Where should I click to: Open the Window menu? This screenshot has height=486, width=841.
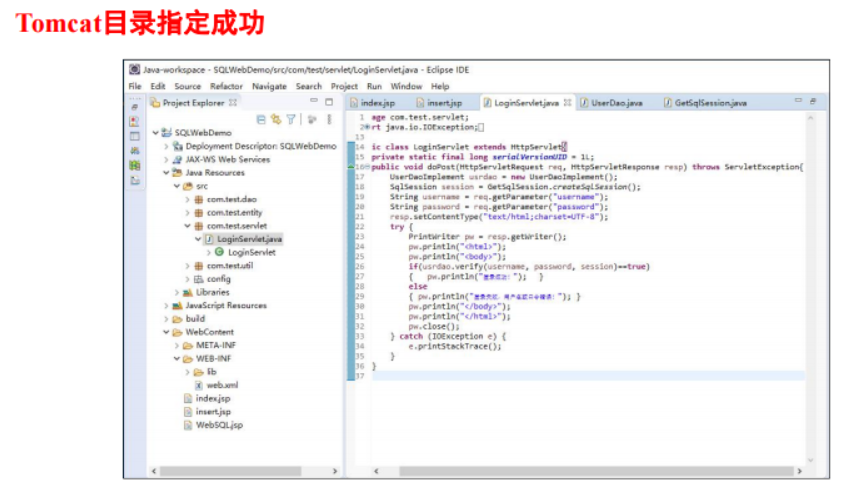click(406, 86)
